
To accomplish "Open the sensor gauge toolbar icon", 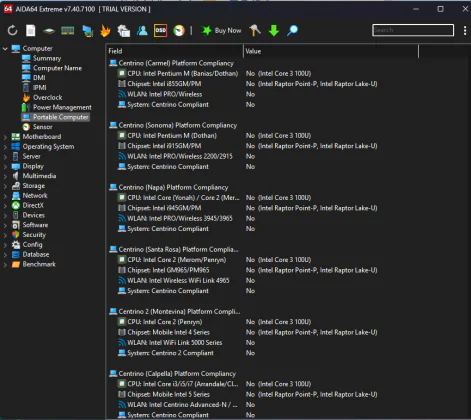I will [x=179, y=31].
